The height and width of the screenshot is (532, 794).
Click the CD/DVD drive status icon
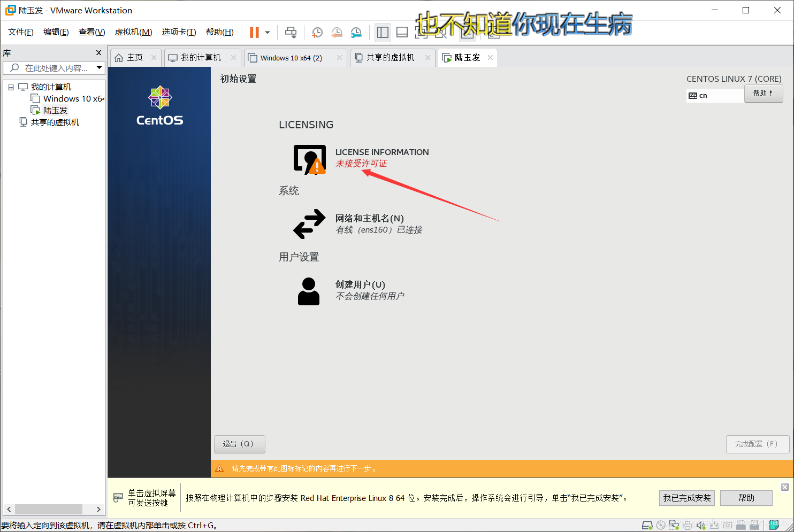pyautogui.click(x=661, y=525)
